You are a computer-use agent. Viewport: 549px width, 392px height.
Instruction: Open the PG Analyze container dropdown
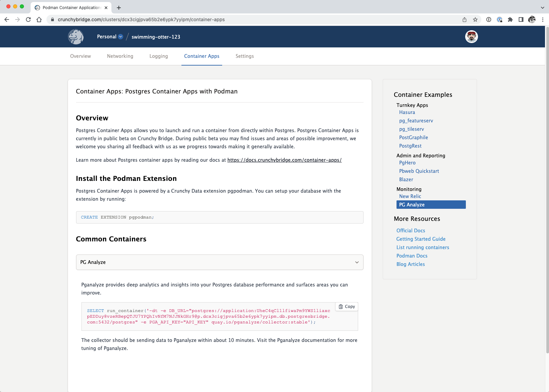tap(219, 262)
